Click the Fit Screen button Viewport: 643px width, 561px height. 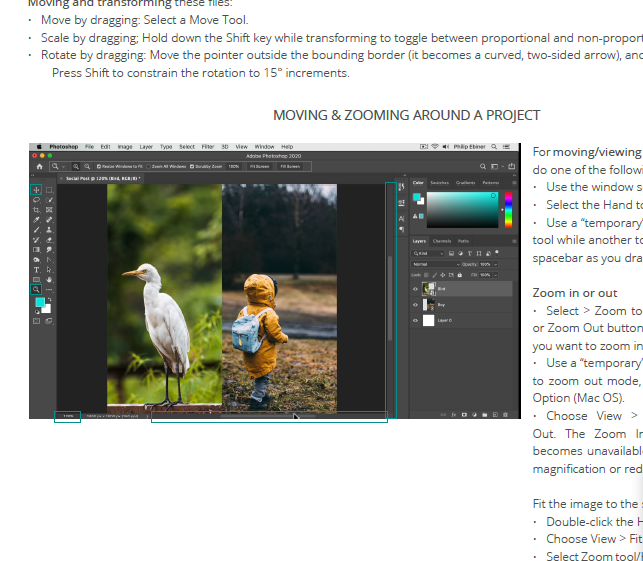(260, 166)
